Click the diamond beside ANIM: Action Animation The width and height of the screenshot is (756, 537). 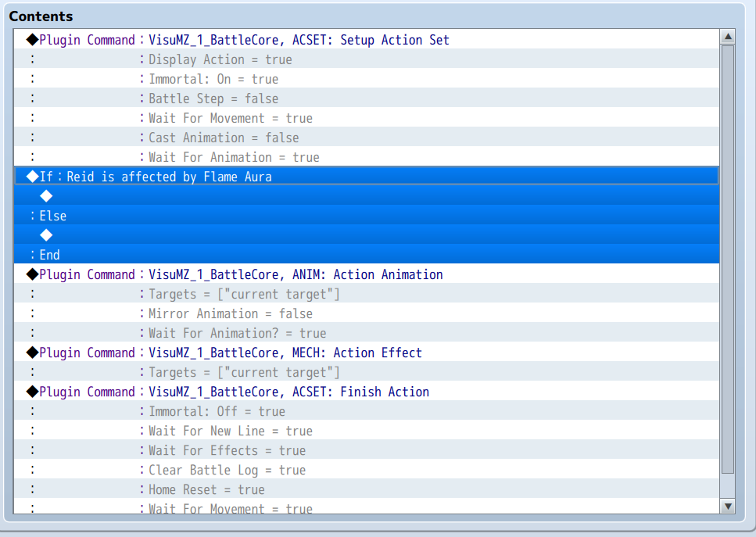32,274
